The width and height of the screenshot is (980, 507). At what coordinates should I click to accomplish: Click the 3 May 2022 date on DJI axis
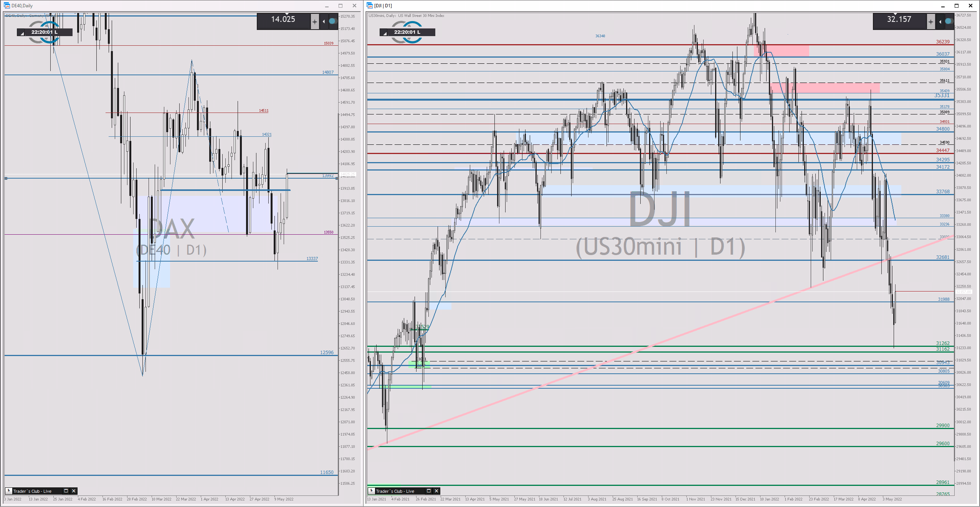click(x=892, y=499)
